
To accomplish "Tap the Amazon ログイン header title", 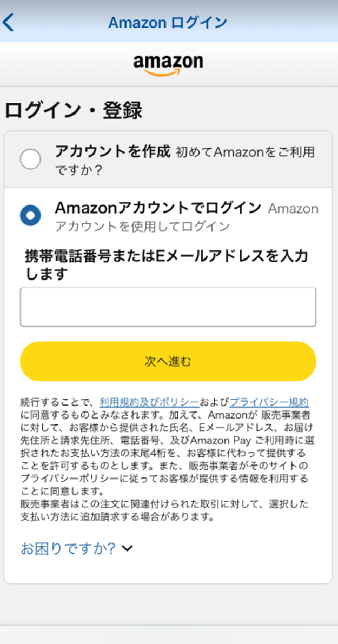I will pyautogui.click(x=168, y=23).
